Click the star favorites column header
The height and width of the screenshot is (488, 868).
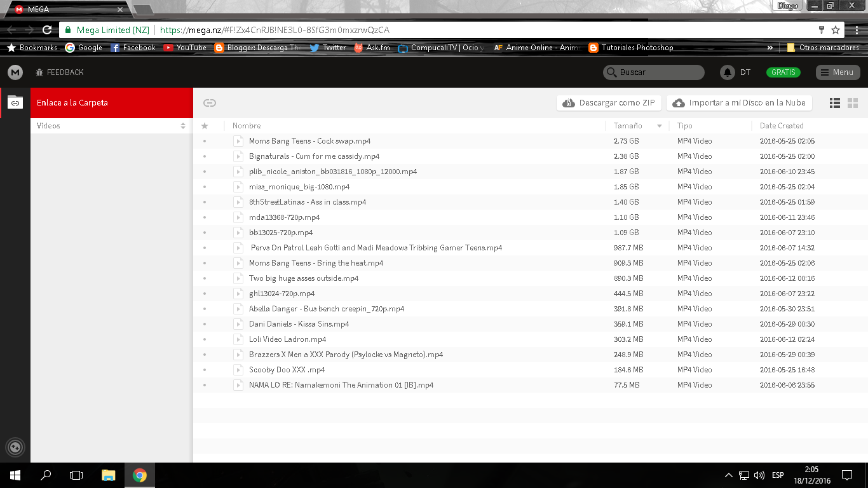205,126
